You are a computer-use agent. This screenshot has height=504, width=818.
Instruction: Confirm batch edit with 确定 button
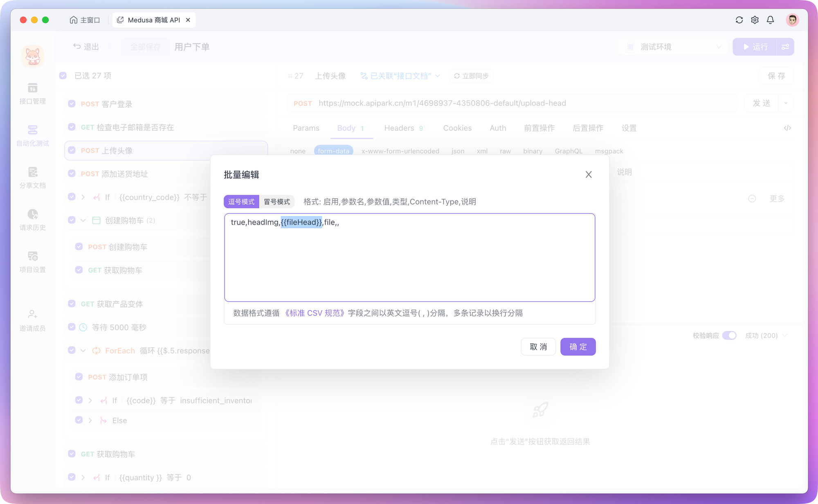(x=578, y=346)
